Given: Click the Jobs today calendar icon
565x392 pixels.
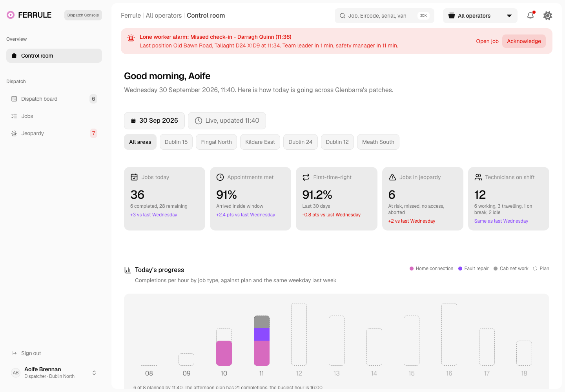Looking at the screenshot, I should coord(134,177).
